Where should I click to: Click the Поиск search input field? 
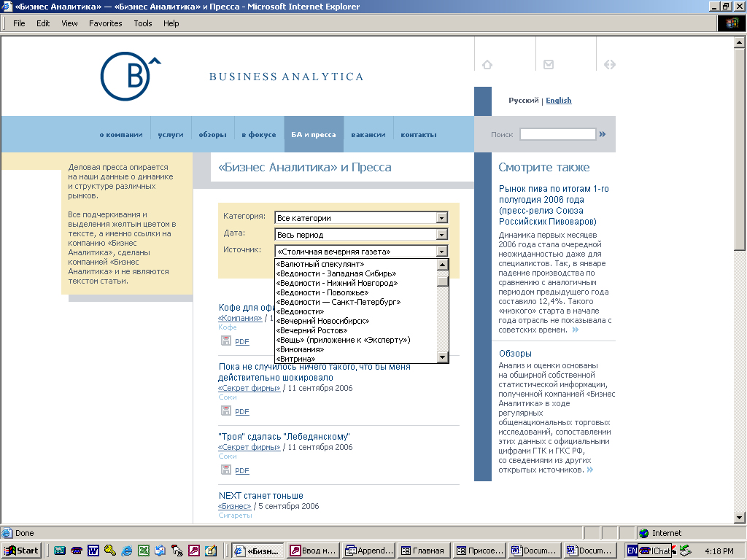[x=558, y=134]
